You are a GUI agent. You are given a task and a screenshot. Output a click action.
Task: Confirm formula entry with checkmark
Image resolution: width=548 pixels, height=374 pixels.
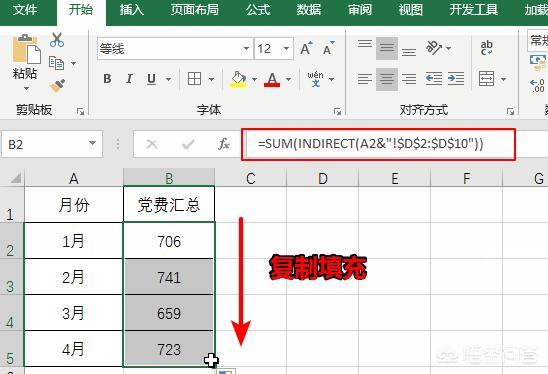[x=188, y=144]
